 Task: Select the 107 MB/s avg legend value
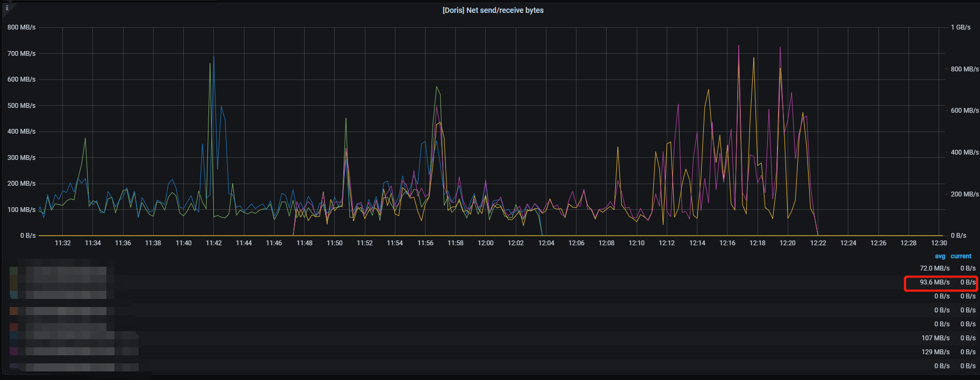click(935, 338)
